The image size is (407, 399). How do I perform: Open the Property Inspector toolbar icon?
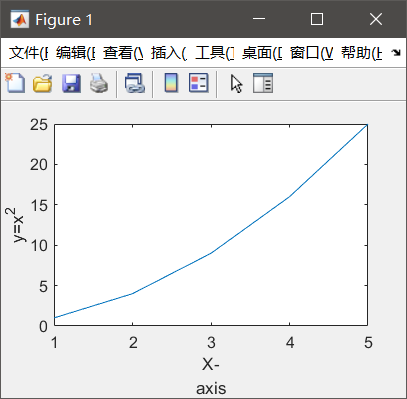263,83
